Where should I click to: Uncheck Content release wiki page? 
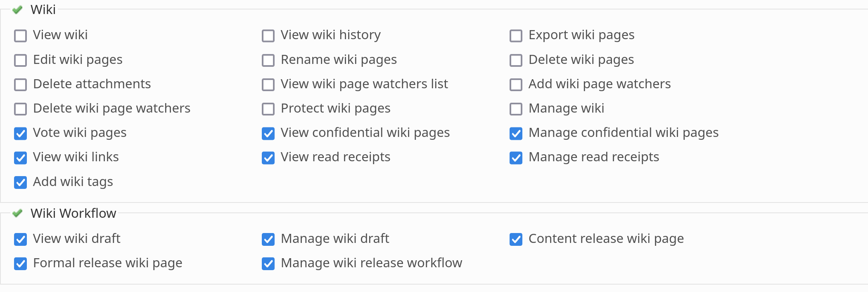516,239
